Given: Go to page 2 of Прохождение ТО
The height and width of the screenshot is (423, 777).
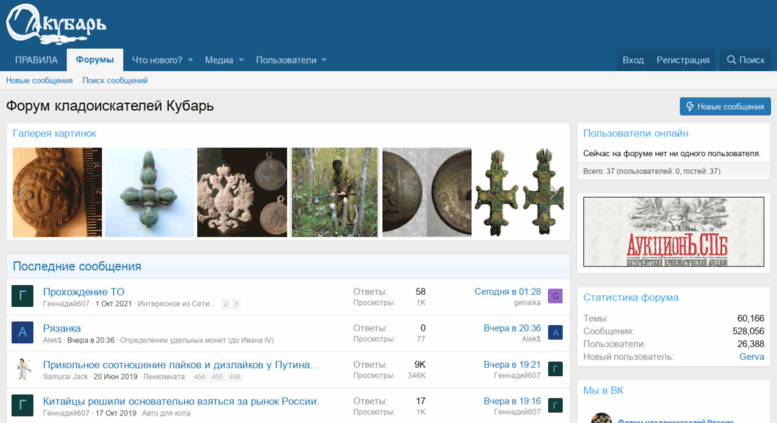Looking at the screenshot, I should coord(225,304).
